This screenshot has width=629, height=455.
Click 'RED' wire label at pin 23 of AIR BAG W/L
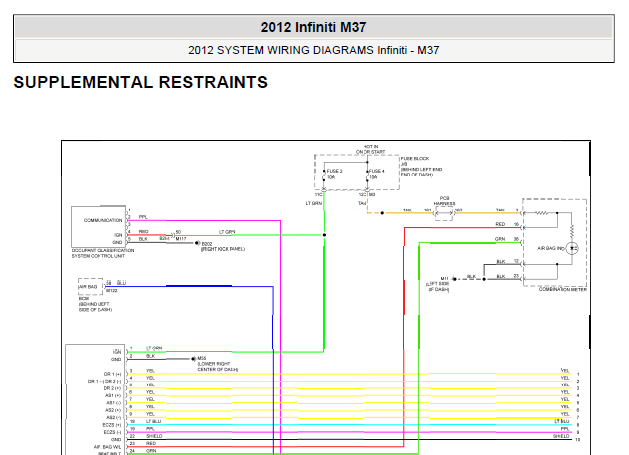coord(151,443)
